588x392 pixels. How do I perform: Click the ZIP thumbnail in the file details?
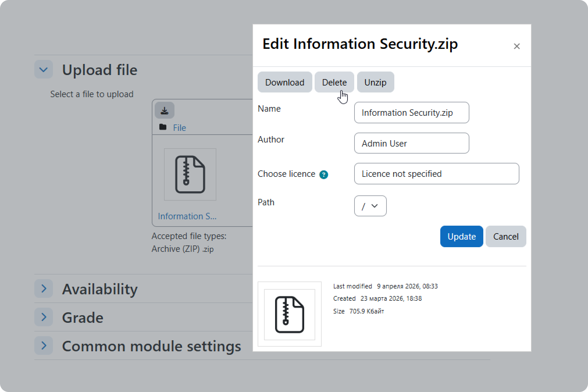pyautogui.click(x=289, y=314)
